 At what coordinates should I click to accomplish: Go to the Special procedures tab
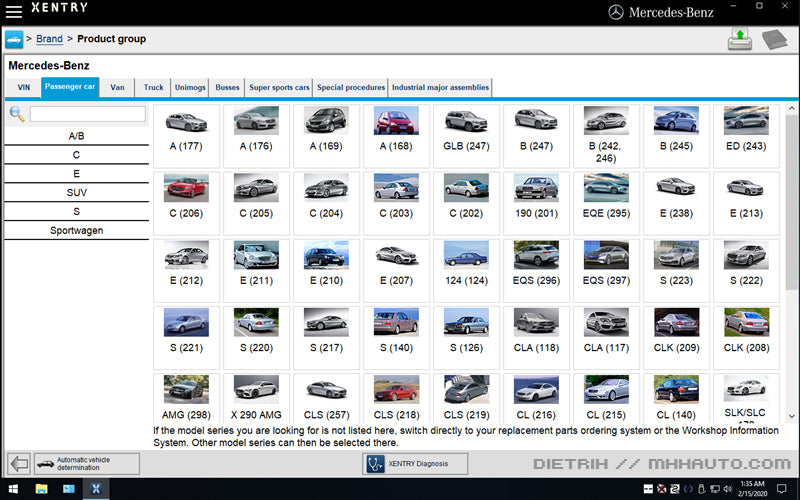[x=351, y=87]
